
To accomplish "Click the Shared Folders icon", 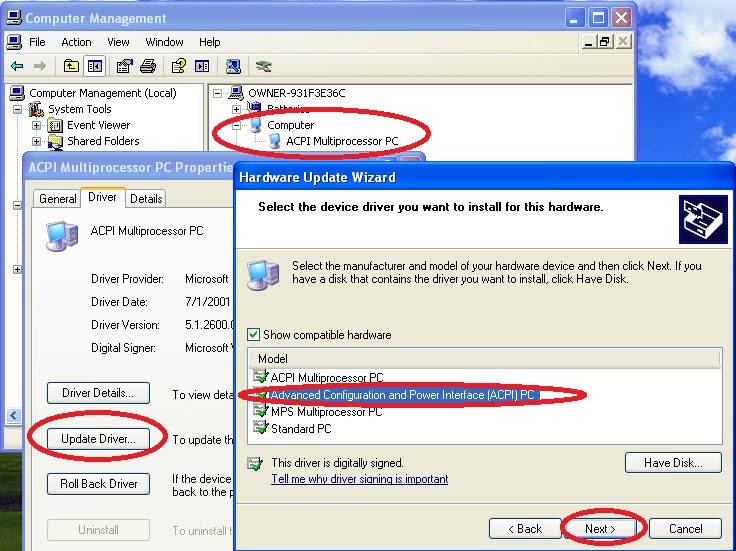I will [x=55, y=141].
